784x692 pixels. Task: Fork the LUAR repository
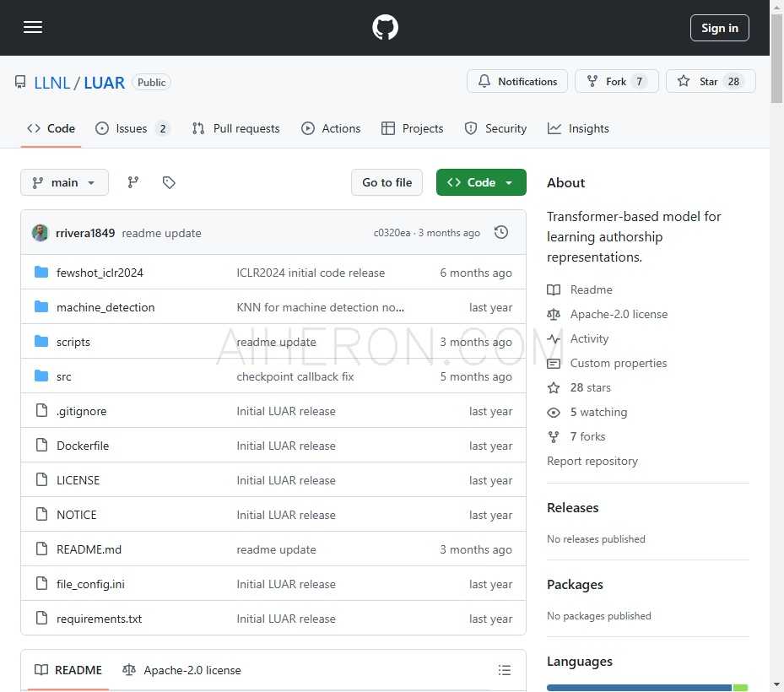coord(617,82)
